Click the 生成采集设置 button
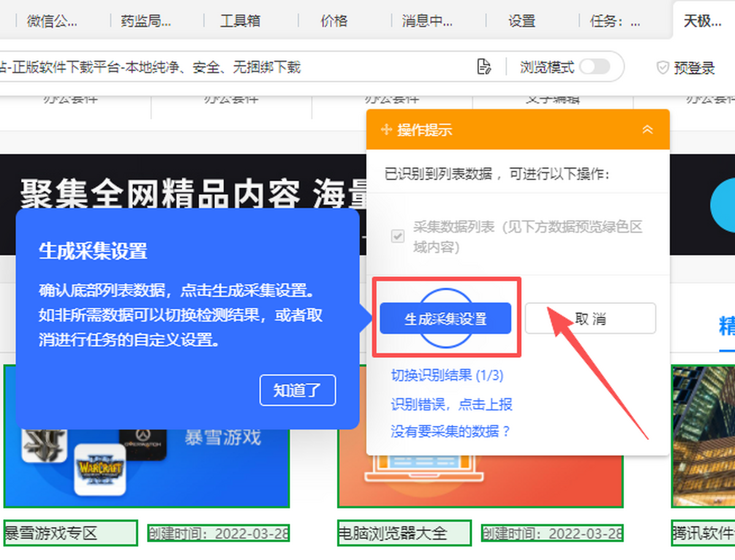 [x=446, y=318]
